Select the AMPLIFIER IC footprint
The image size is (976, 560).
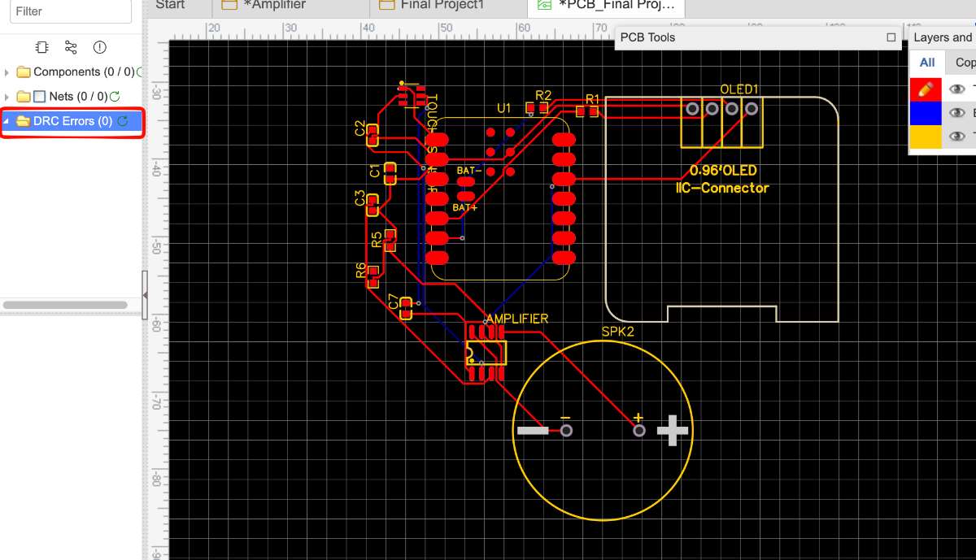(x=486, y=353)
